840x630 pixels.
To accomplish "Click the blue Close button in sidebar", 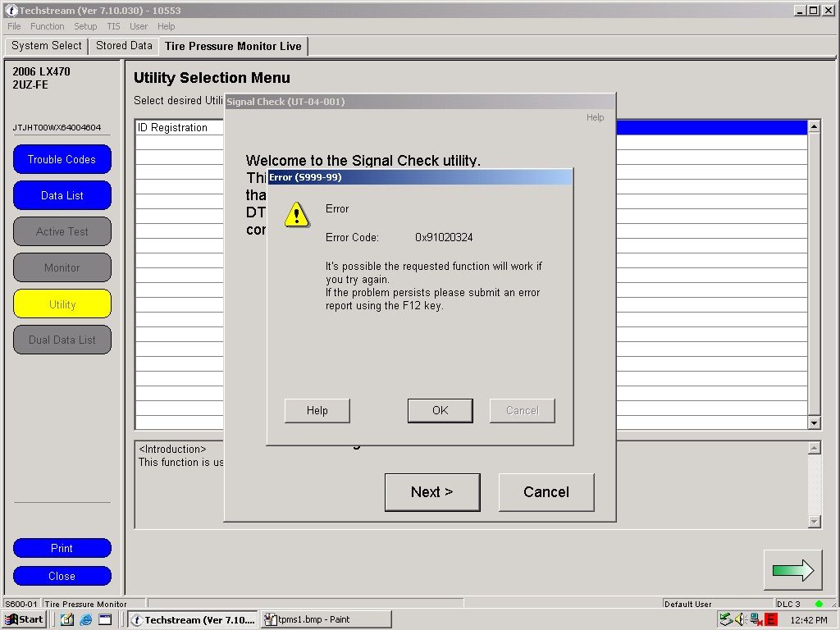I will pos(62,576).
